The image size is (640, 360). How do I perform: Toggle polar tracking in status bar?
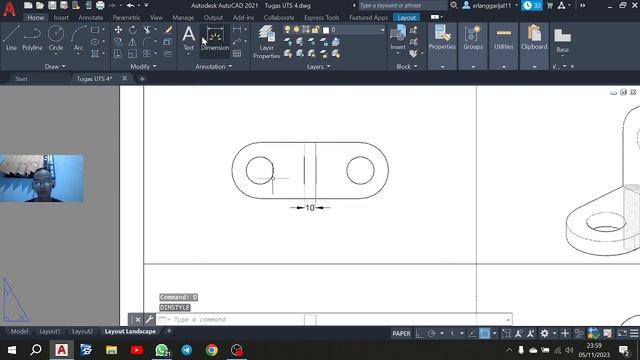[431, 333]
